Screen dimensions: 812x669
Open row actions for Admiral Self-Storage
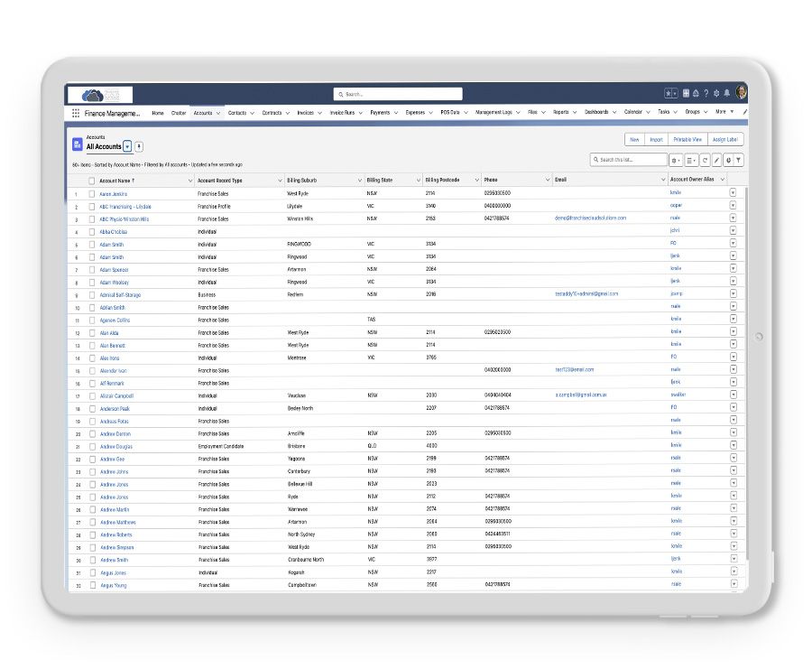coord(733,293)
